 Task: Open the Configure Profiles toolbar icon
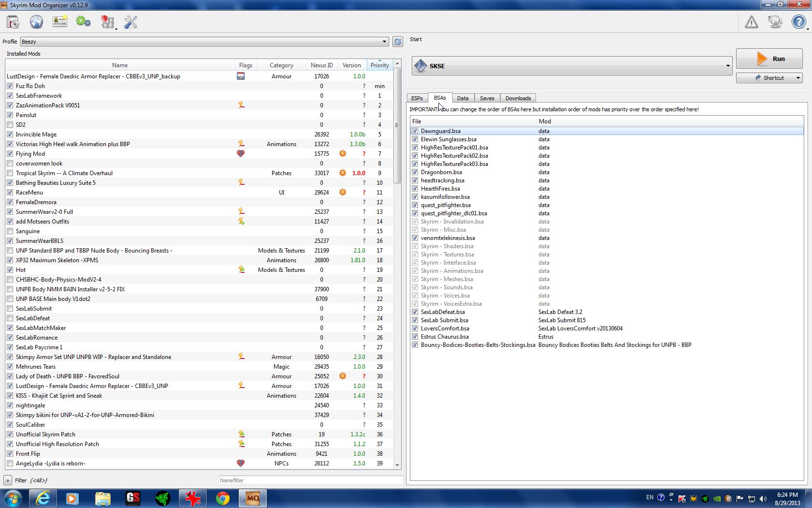pyautogui.click(x=60, y=22)
